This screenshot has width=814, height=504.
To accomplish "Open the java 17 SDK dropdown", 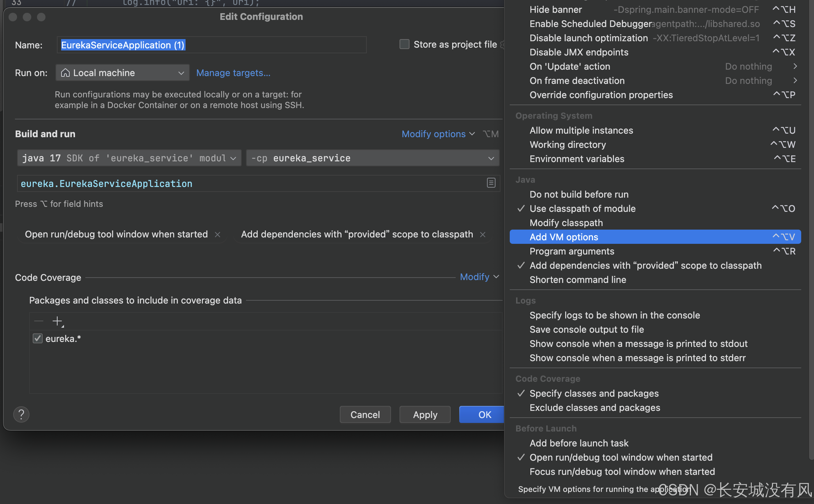I will (x=129, y=158).
